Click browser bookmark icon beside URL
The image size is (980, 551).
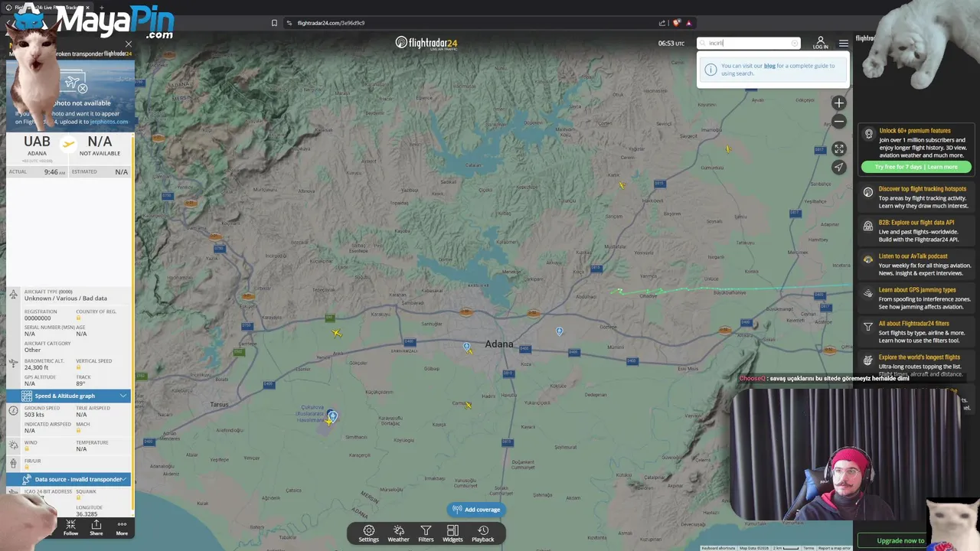[274, 23]
